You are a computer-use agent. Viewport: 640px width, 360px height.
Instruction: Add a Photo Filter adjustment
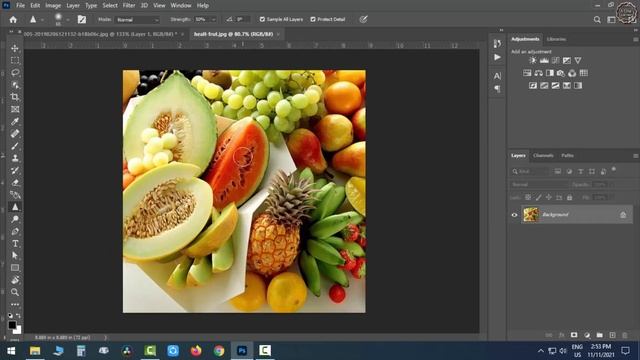tap(561, 73)
